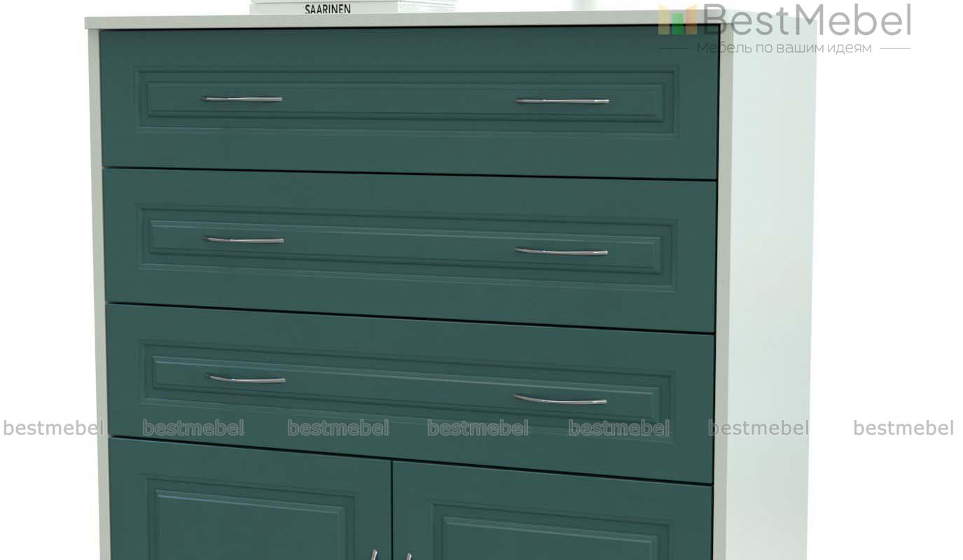Screen dimensions: 963x560
Task: Click the 'Мебель по вашим идеям' tagline
Action: click(x=784, y=48)
